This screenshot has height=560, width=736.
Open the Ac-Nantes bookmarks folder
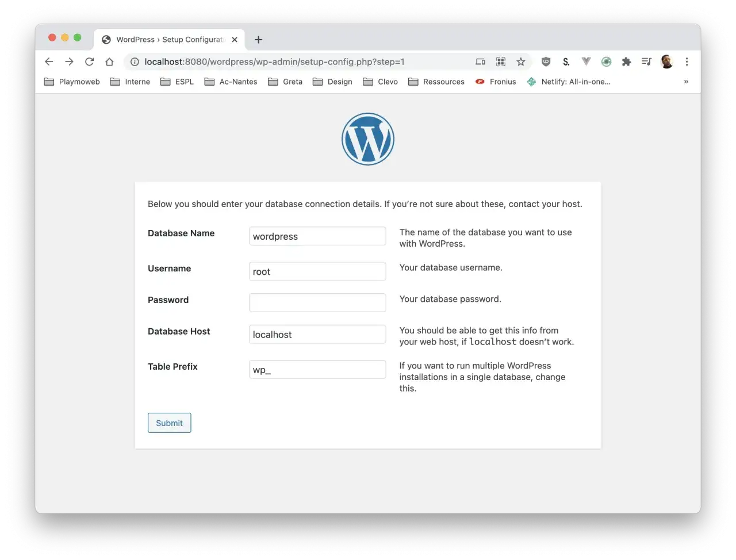231,82
